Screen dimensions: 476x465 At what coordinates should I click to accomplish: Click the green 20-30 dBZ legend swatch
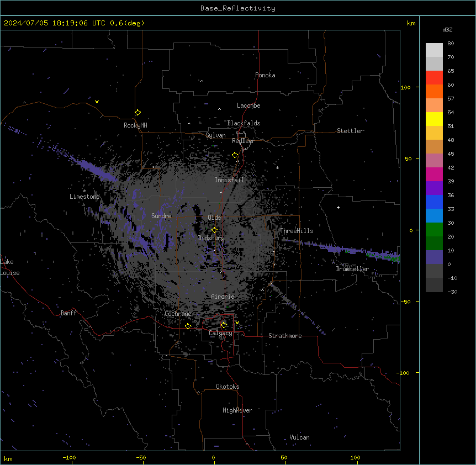click(x=434, y=230)
